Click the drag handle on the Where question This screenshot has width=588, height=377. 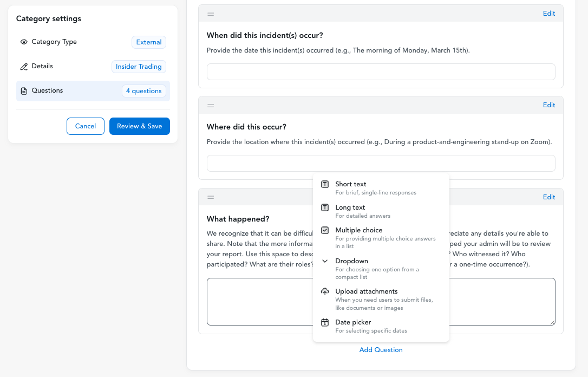click(211, 105)
